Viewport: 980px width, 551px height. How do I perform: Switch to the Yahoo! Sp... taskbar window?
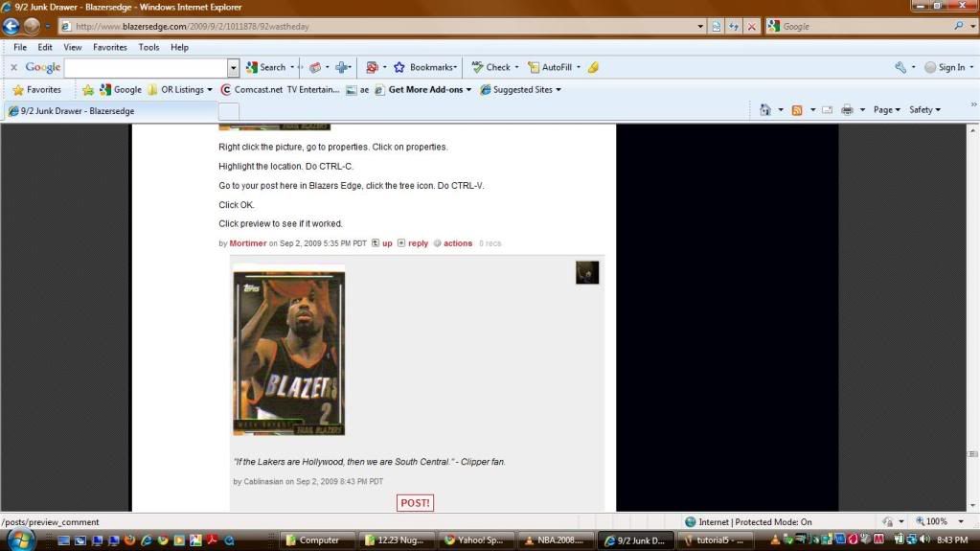[477, 540]
